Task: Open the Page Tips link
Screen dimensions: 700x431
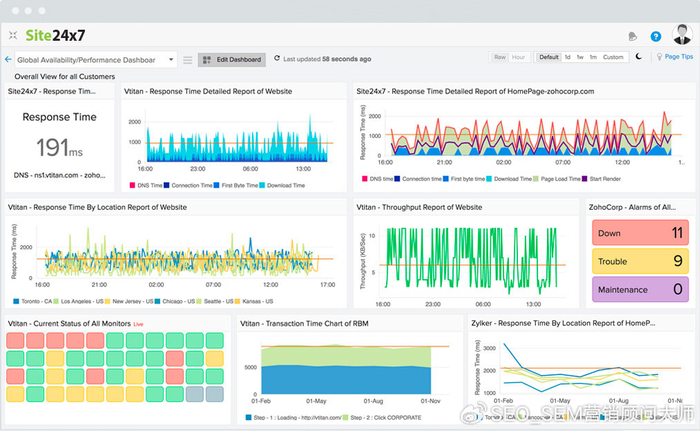Action: coord(679,57)
